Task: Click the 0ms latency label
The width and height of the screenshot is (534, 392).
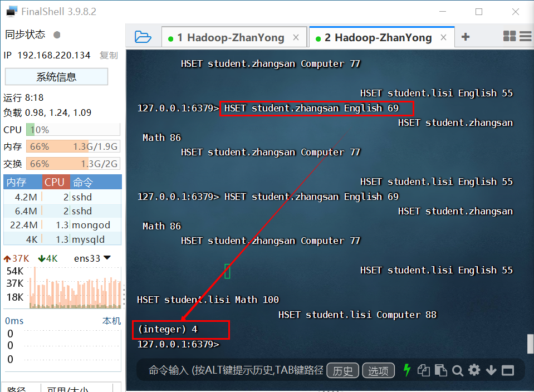Action: [14, 321]
